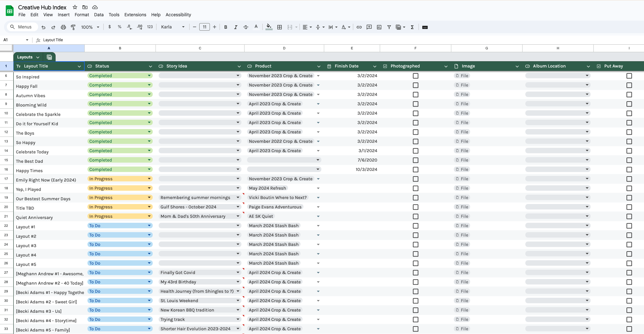Toggle italic text formatting
Viewport: 644px width, 334px height.
click(235, 27)
